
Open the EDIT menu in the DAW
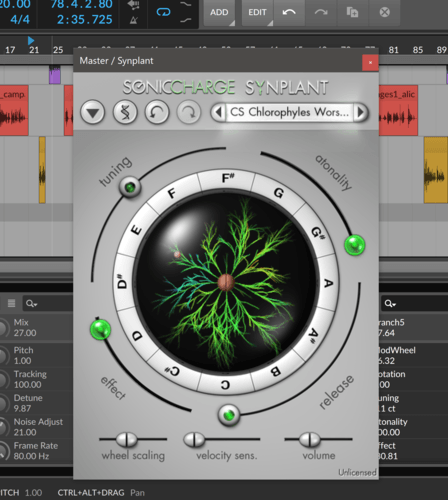(x=257, y=12)
